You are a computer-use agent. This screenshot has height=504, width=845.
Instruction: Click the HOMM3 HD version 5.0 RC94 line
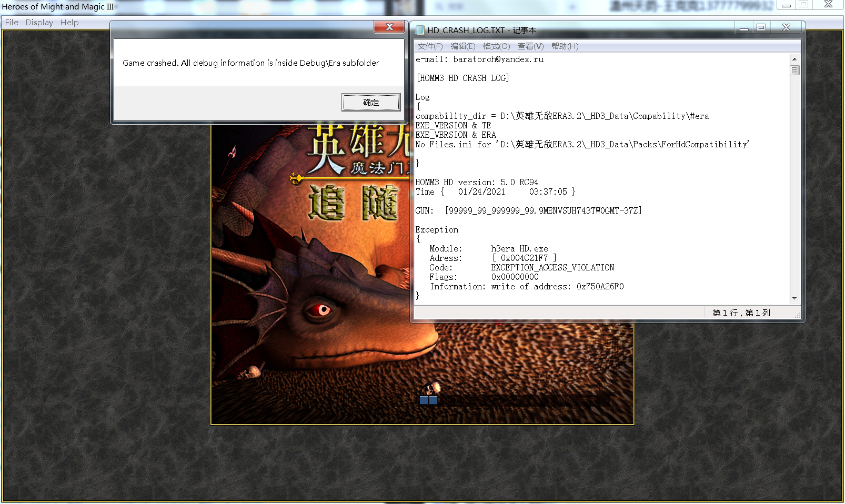pos(477,183)
